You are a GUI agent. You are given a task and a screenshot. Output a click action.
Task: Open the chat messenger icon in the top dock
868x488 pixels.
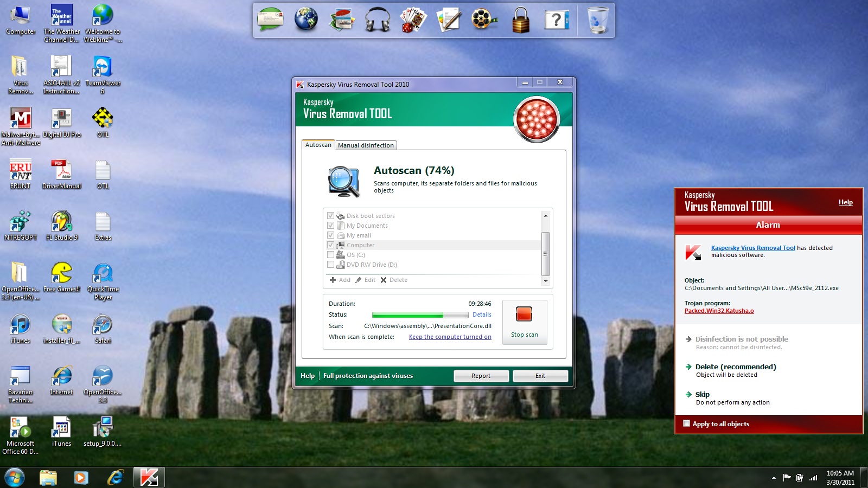coord(270,20)
